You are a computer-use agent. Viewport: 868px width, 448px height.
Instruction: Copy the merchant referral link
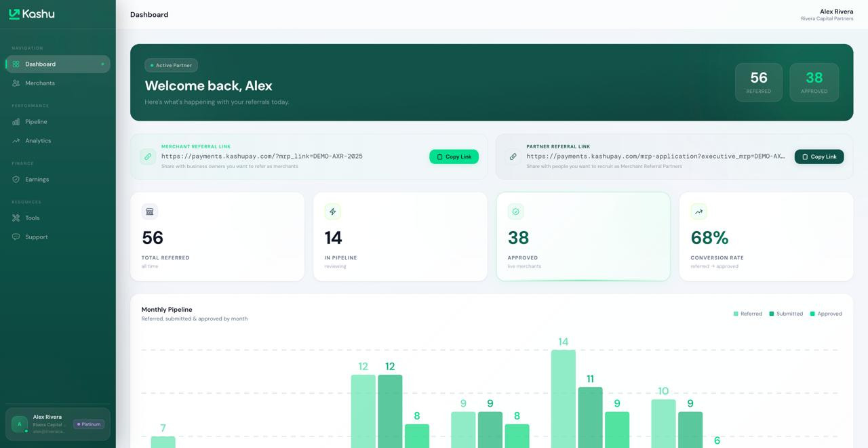(x=454, y=157)
